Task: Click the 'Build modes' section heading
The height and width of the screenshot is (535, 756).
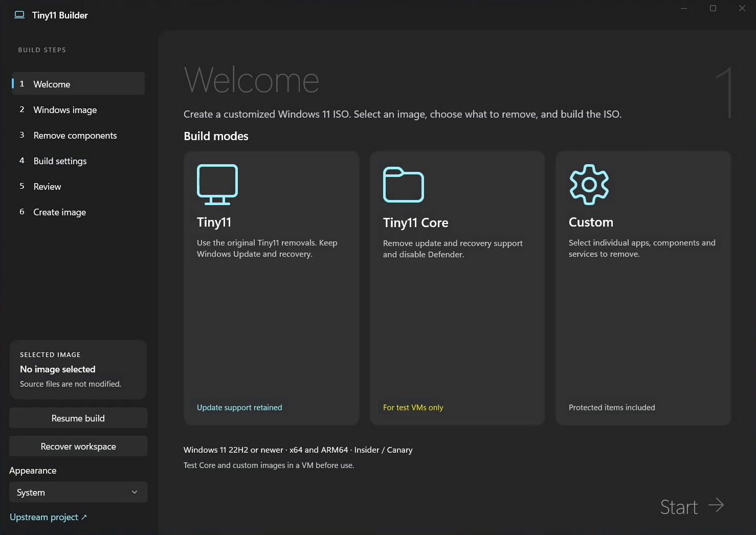Action: coord(216,136)
